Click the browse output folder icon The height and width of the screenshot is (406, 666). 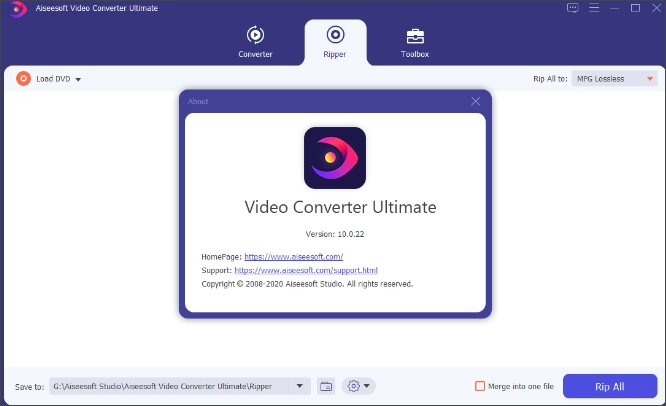click(326, 386)
